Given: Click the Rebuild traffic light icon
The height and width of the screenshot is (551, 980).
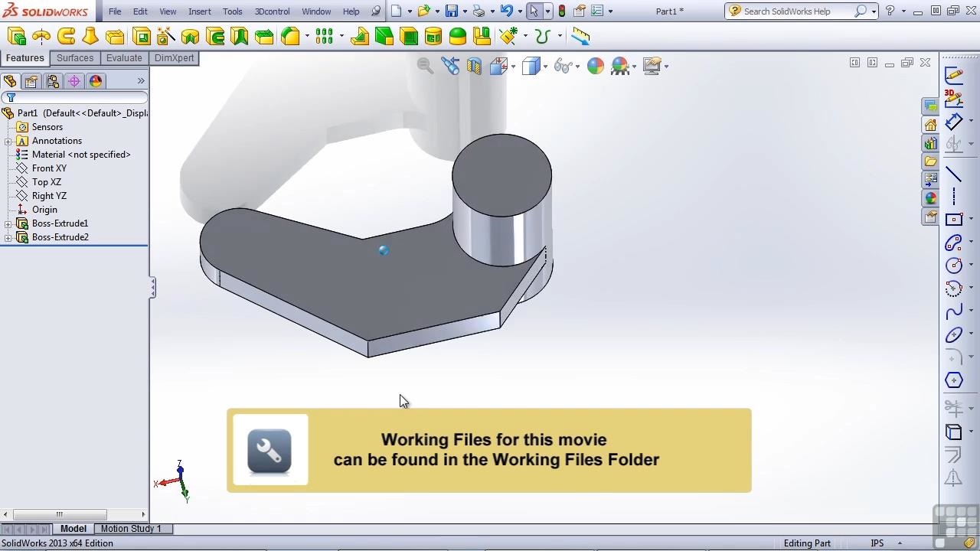Looking at the screenshot, I should click(x=562, y=11).
